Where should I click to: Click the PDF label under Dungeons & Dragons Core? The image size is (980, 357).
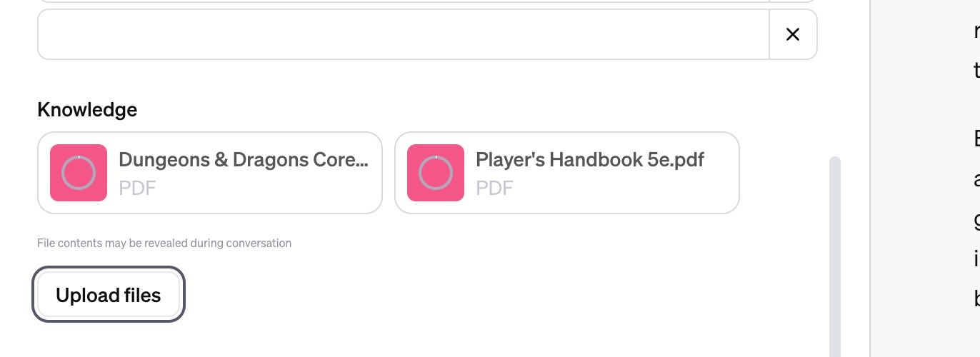click(x=137, y=188)
